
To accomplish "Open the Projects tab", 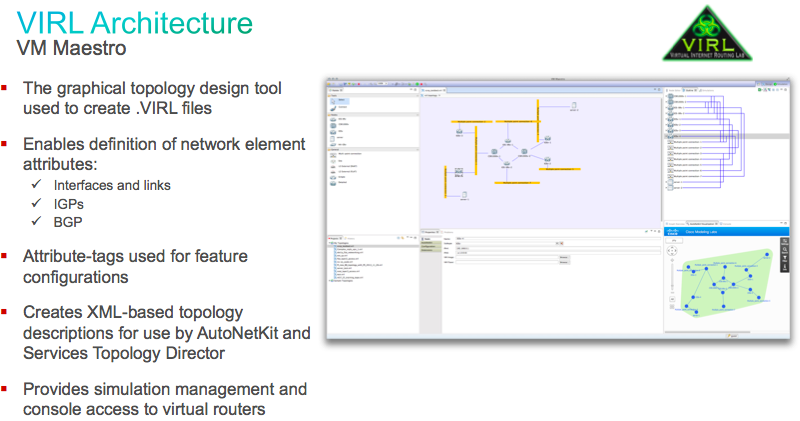I will pos(335,238).
